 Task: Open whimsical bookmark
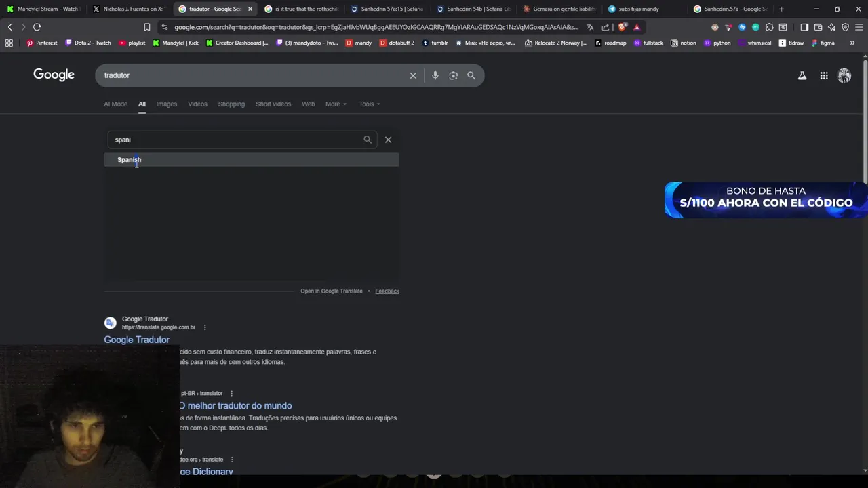(755, 43)
